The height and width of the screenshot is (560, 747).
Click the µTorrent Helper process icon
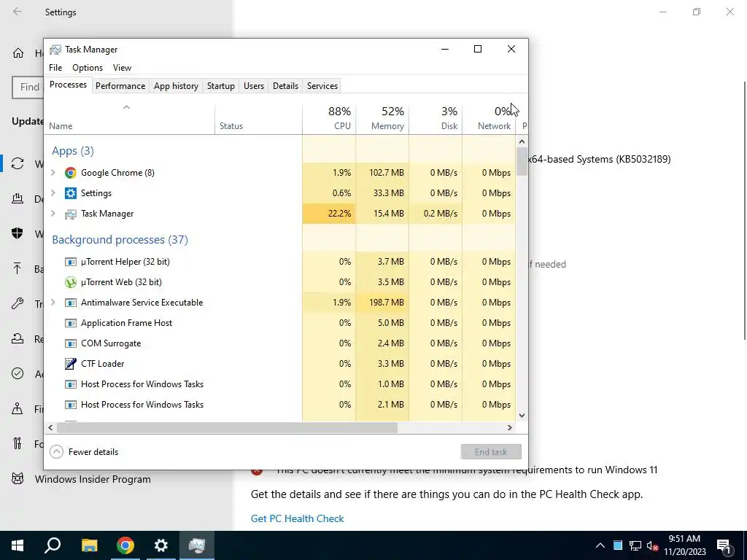[x=71, y=262]
